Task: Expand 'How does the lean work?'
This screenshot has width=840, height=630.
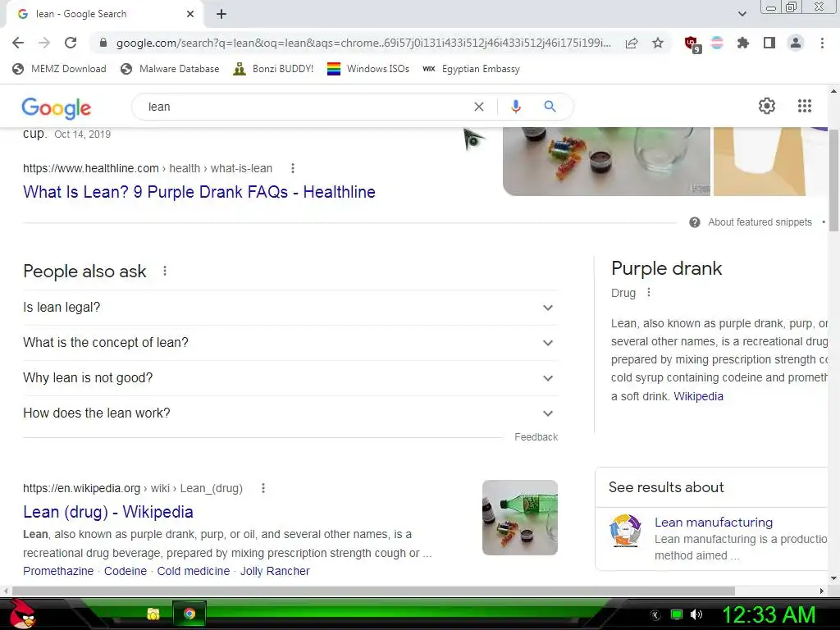Action: (x=290, y=413)
